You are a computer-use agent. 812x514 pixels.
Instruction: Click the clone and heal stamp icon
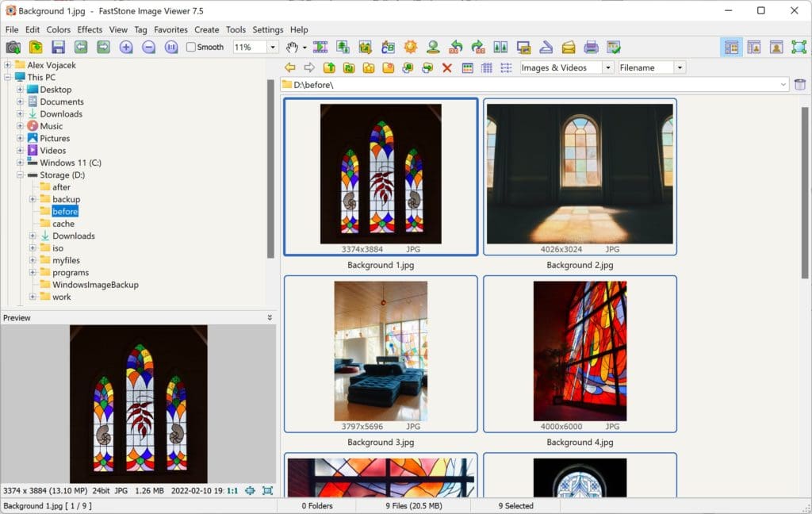pyautogui.click(x=433, y=47)
